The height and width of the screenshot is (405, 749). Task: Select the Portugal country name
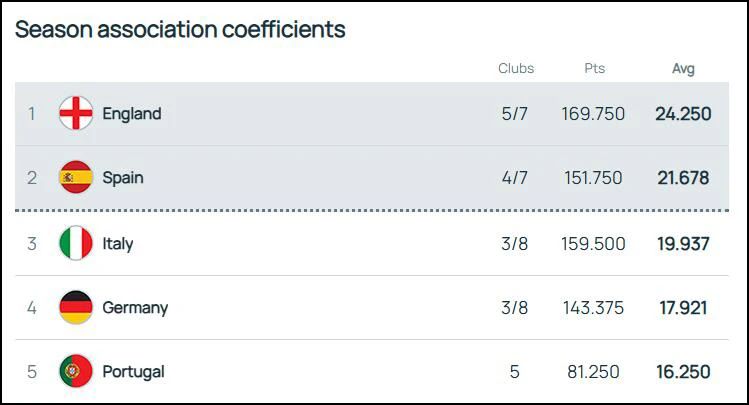(133, 372)
